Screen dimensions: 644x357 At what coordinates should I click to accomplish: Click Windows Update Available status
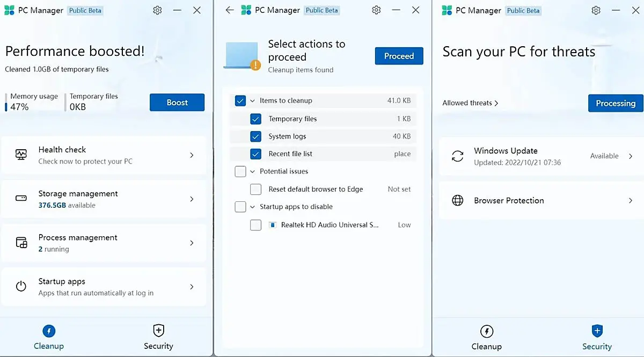pos(604,156)
